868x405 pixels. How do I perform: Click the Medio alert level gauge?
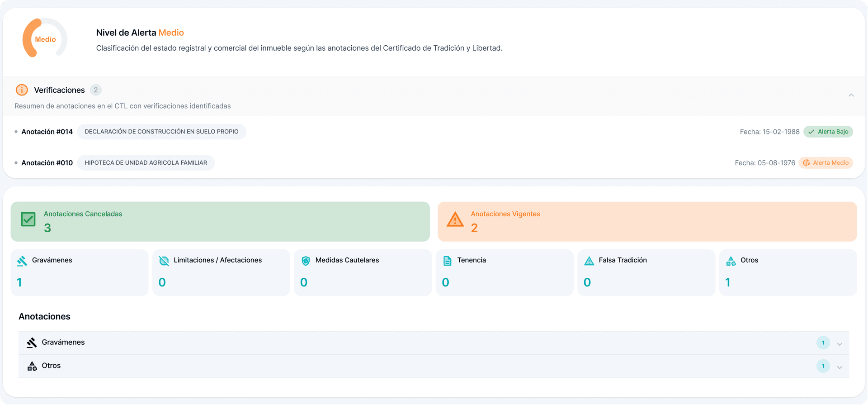coord(45,38)
